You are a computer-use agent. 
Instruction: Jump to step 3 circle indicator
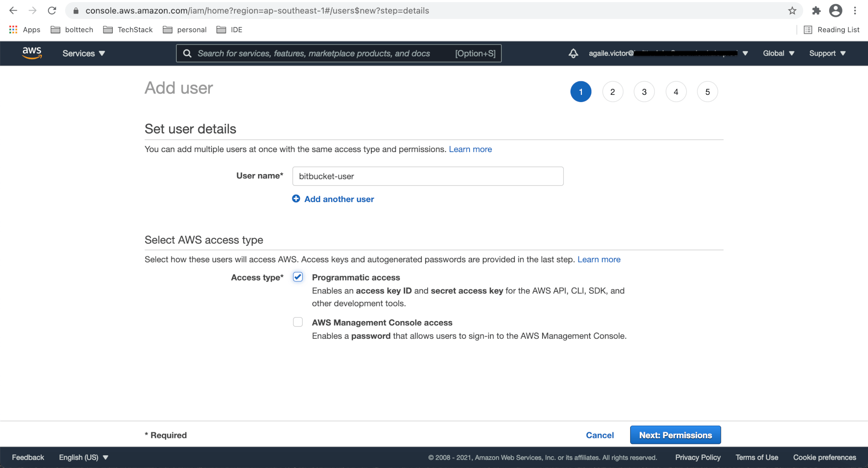[644, 92]
